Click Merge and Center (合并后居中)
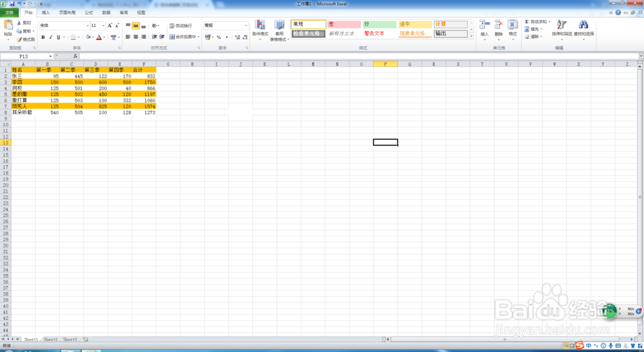 (184, 37)
